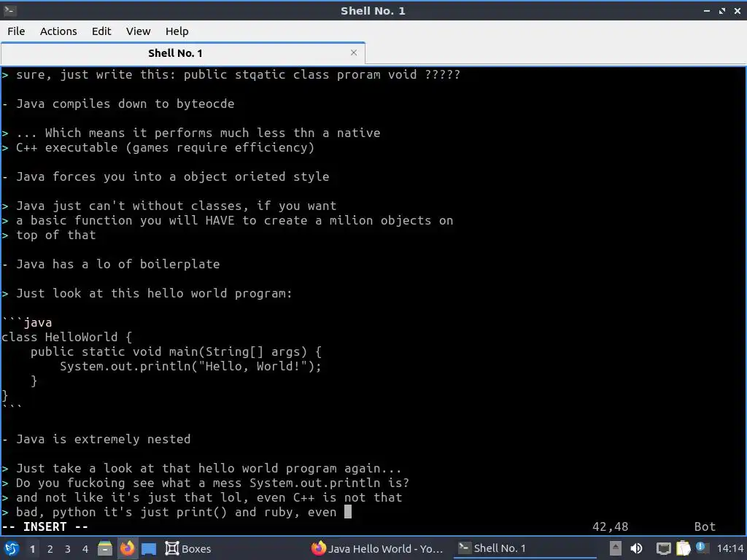Click the blue desktop icon in the taskbar
This screenshot has width=747, height=560.
tap(149, 549)
